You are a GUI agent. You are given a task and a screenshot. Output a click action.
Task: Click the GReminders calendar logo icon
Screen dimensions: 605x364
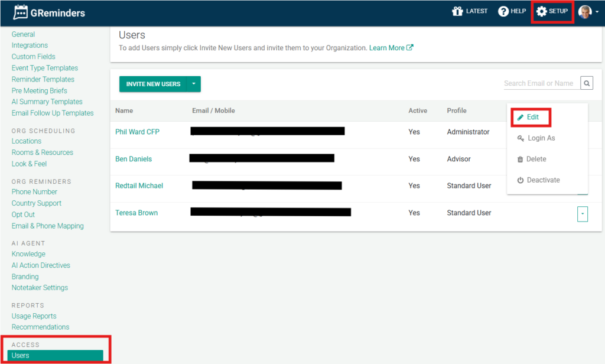click(21, 12)
